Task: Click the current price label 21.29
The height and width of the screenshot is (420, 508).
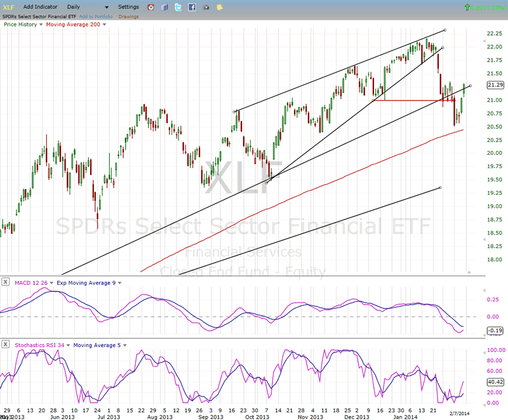Action: pyautogui.click(x=495, y=85)
